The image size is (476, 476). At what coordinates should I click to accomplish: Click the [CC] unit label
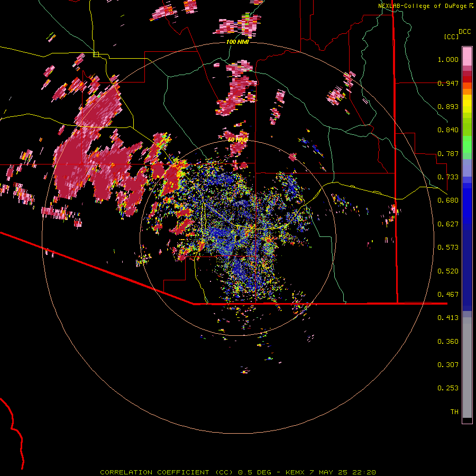pos(452,36)
